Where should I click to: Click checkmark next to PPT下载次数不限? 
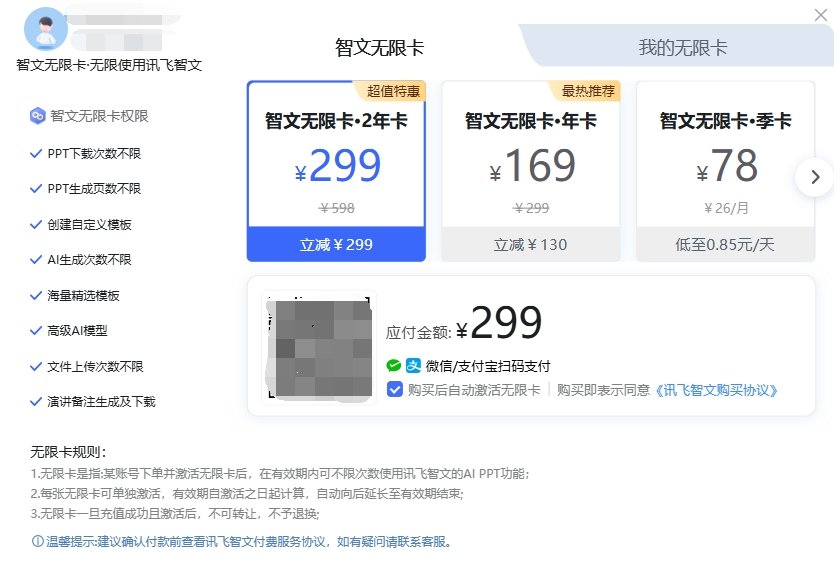click(x=36, y=154)
